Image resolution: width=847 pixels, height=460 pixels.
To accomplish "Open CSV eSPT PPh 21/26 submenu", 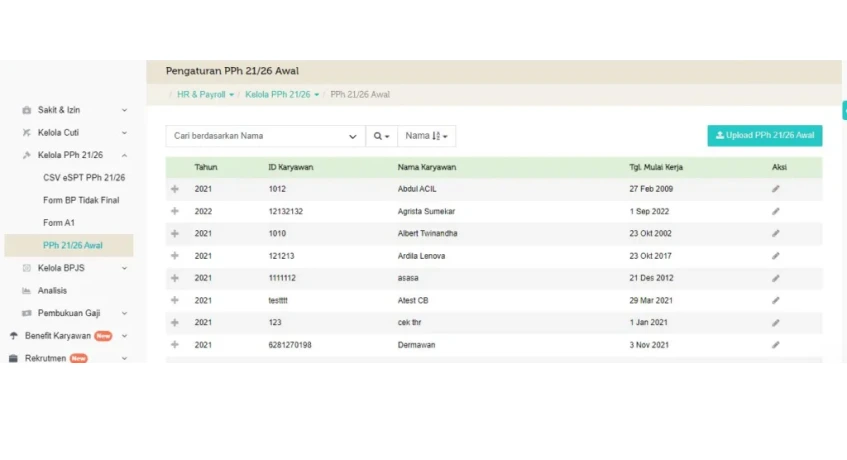I will (x=84, y=178).
